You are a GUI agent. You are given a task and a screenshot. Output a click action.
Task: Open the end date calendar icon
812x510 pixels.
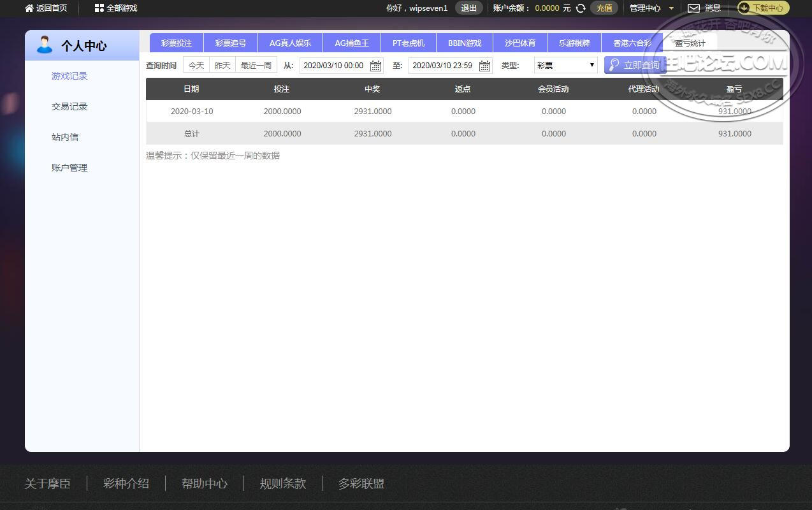click(x=484, y=66)
